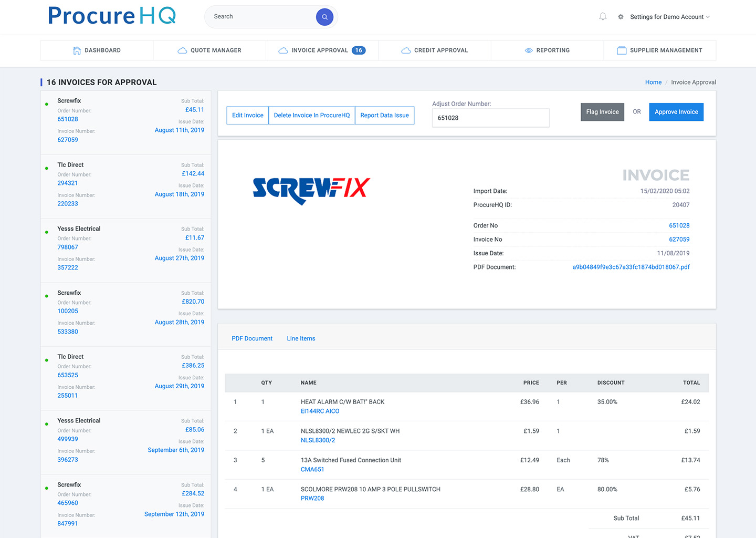Open product link NLSL8300/2
The width and height of the screenshot is (756, 538).
318,440
